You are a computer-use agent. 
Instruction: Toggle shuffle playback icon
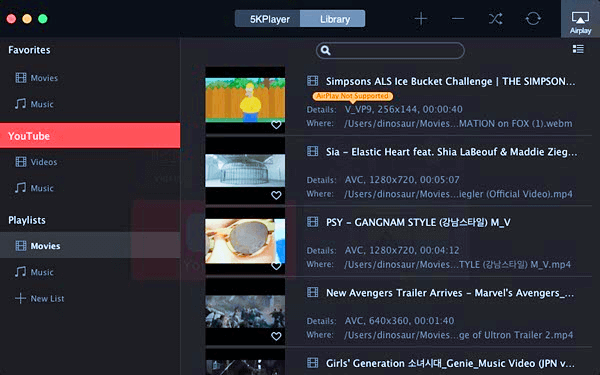(496, 18)
